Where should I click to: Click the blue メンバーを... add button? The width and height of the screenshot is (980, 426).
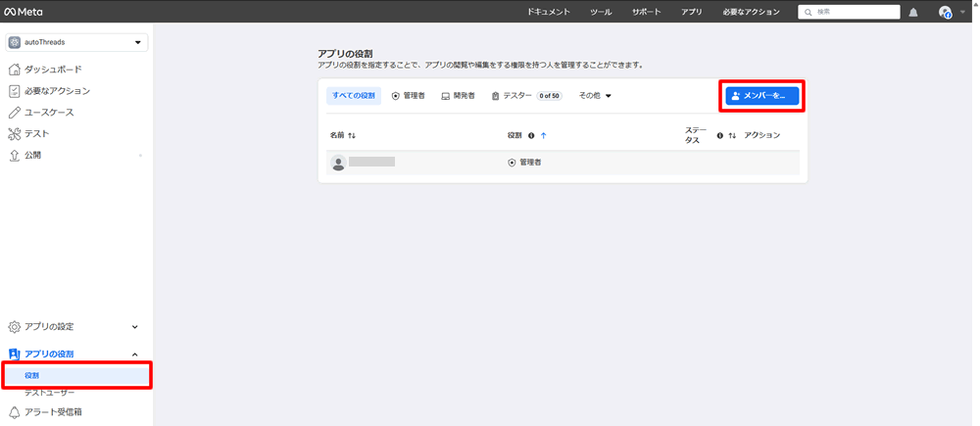coord(762,96)
